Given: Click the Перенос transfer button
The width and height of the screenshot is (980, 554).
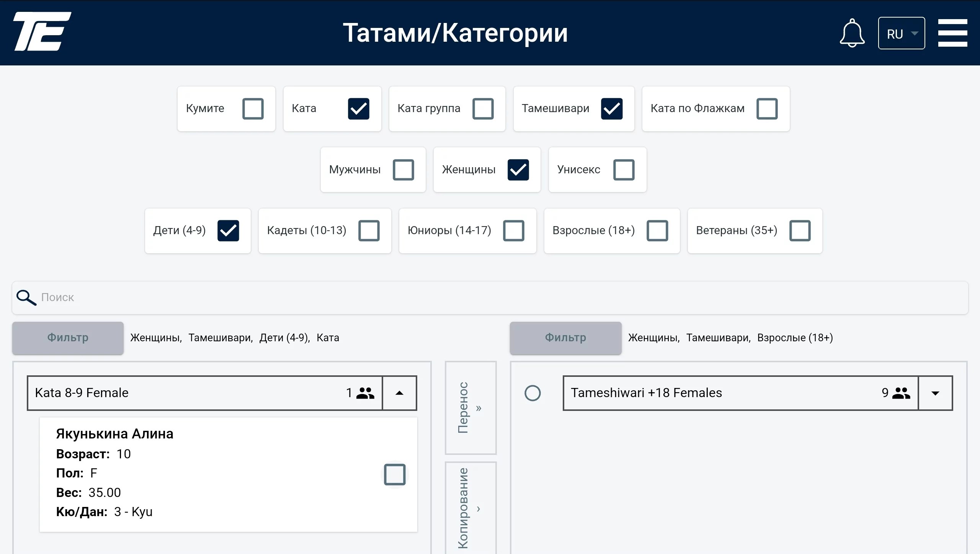Looking at the screenshot, I should tap(470, 407).
